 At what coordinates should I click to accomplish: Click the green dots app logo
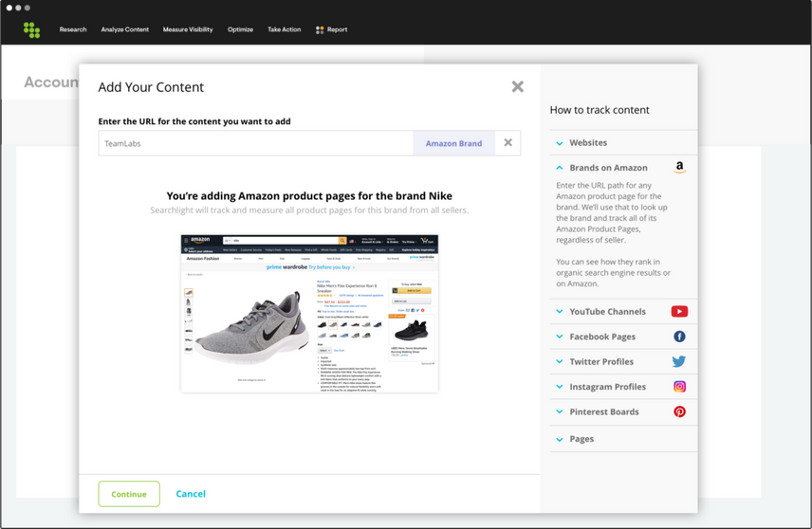tap(31, 30)
